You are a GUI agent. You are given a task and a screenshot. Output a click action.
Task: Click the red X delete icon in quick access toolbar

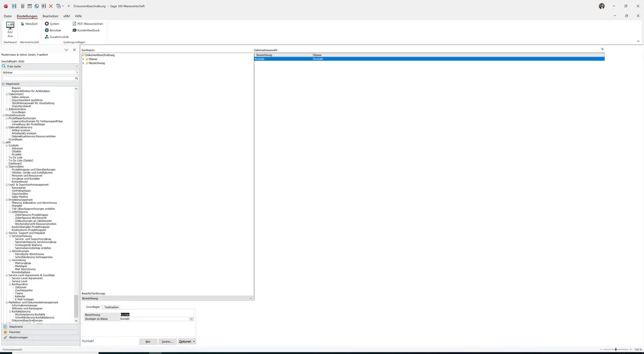point(51,6)
